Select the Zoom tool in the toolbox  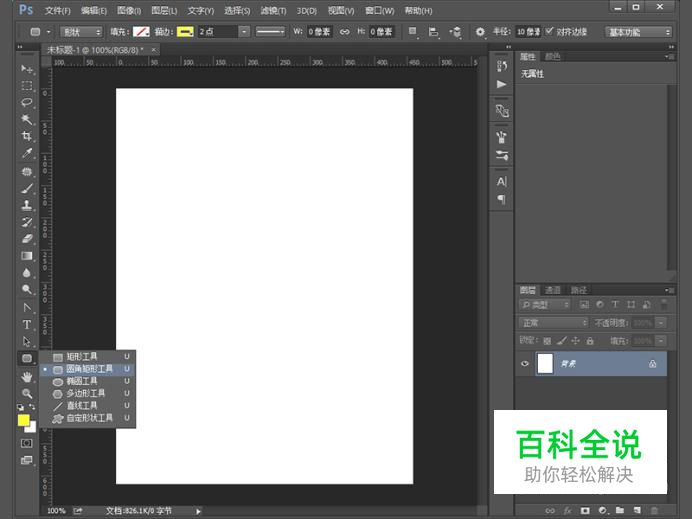tap(27, 393)
